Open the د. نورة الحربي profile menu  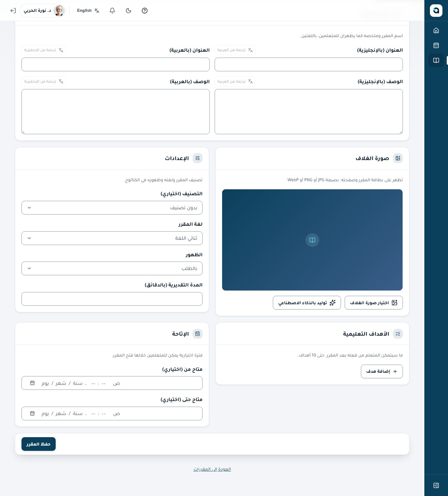[43, 11]
